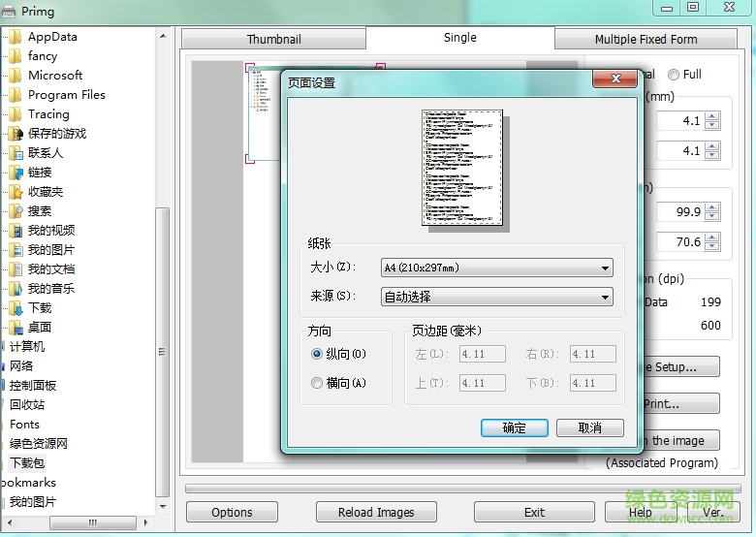
Task: Select 网络 in the tree
Action: [x=21, y=365]
